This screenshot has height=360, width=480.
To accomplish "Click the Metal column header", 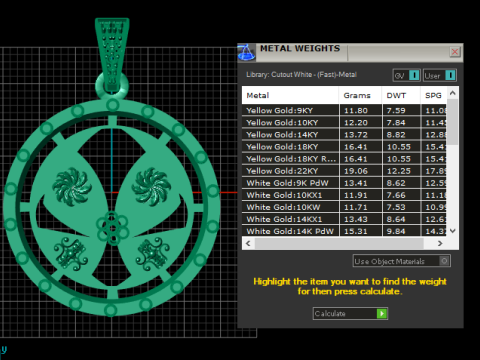I will pyautogui.click(x=290, y=95).
